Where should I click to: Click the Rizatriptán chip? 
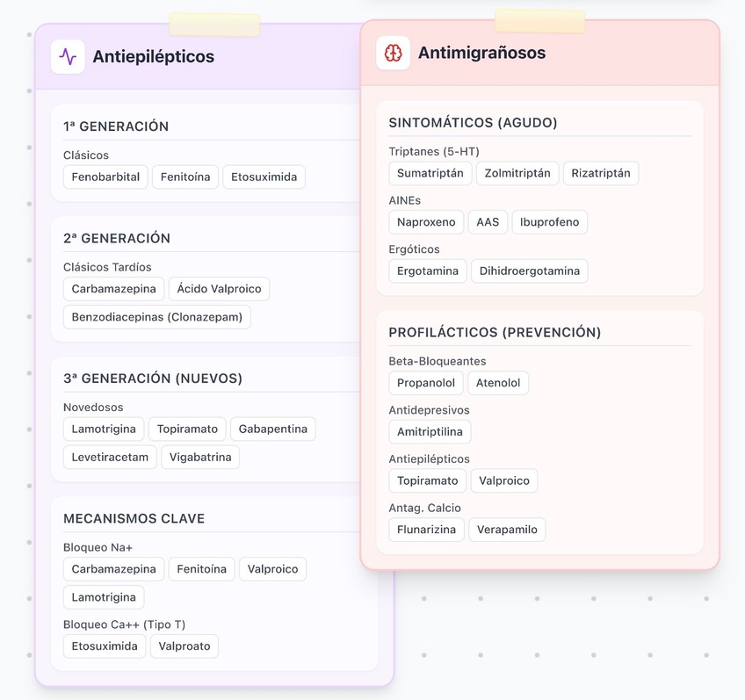coord(601,173)
